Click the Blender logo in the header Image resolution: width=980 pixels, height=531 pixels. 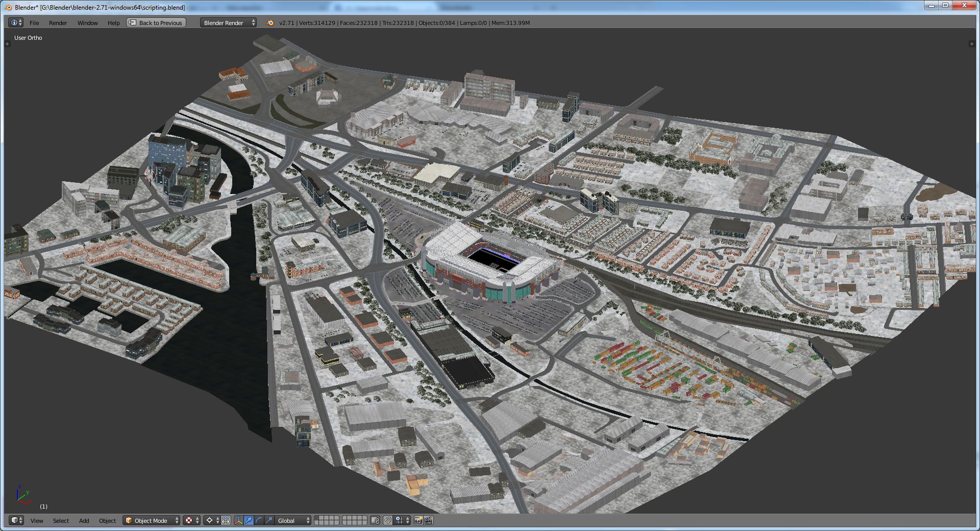(x=270, y=22)
